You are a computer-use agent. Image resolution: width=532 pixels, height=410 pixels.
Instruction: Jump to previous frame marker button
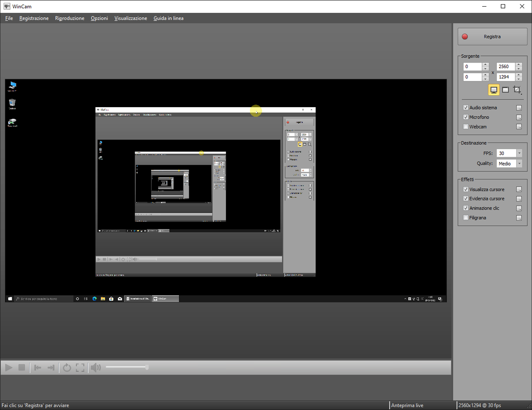point(37,367)
